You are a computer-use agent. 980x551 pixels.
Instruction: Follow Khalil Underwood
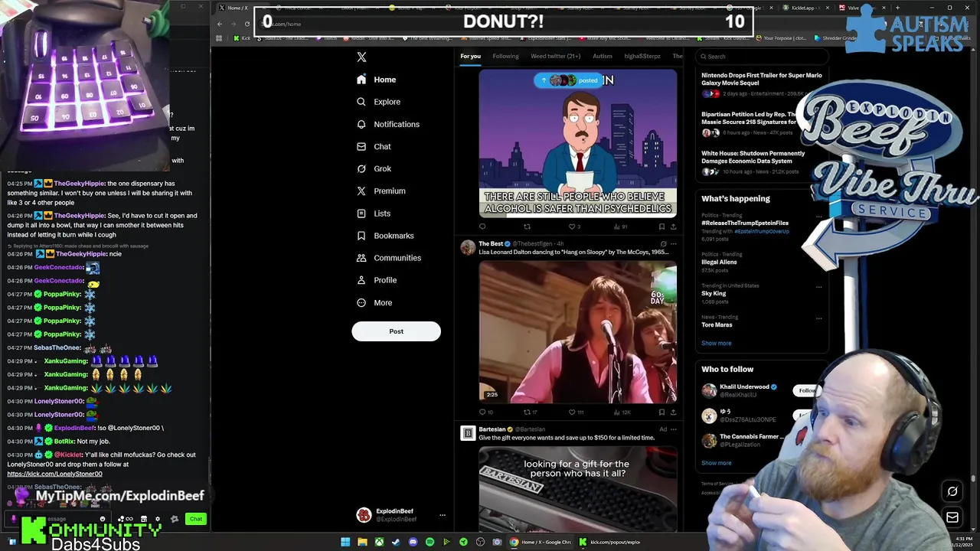point(807,391)
